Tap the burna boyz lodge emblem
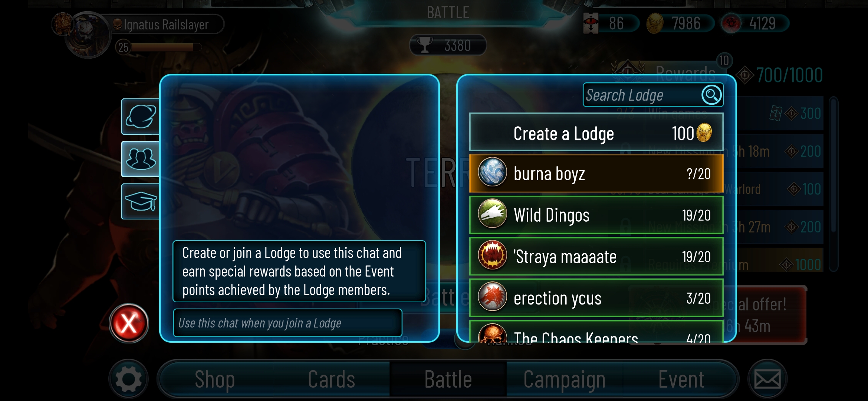 [x=493, y=172]
